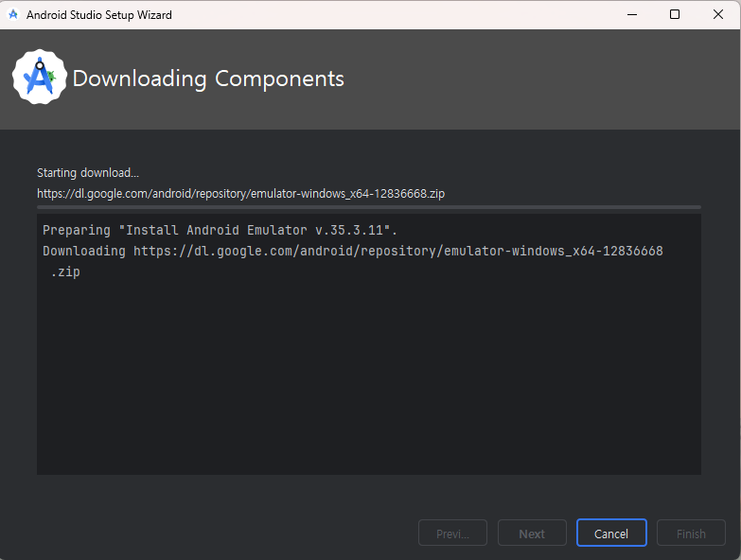Maximize the Setup Wizard window
The image size is (741, 560).
[x=675, y=14]
